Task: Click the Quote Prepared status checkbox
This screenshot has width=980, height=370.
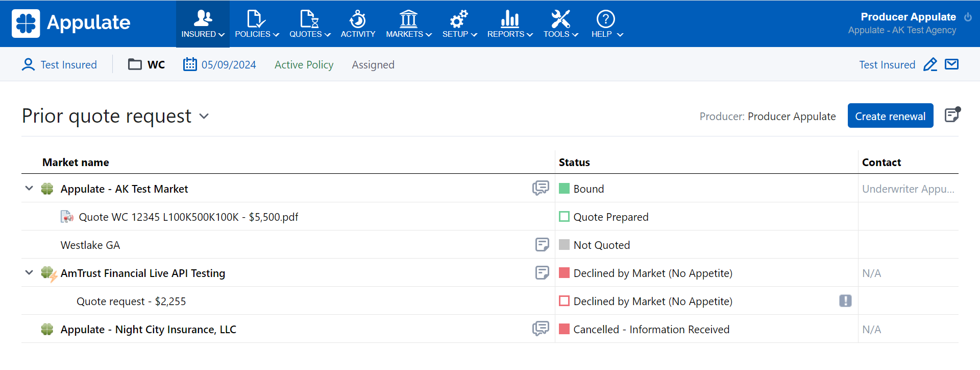Action: pyautogui.click(x=564, y=217)
